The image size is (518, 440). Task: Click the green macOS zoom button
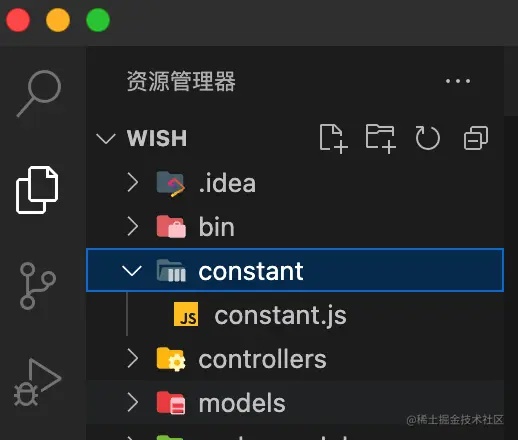click(x=98, y=20)
